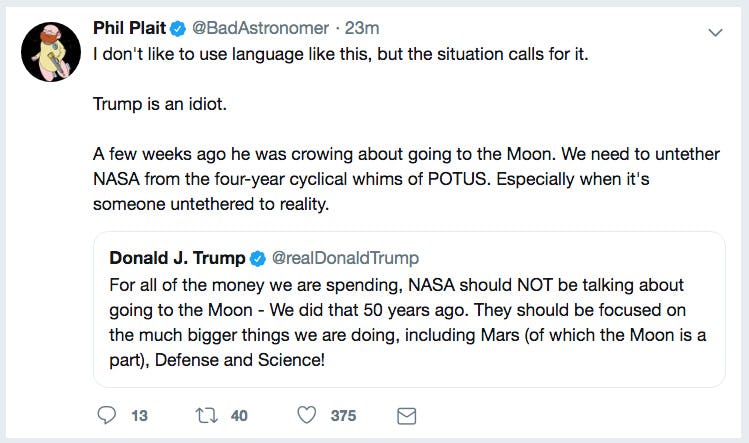Screen dimensions: 749x443
Task: Retweet Phil Plait's tweet
Action: 204,415
